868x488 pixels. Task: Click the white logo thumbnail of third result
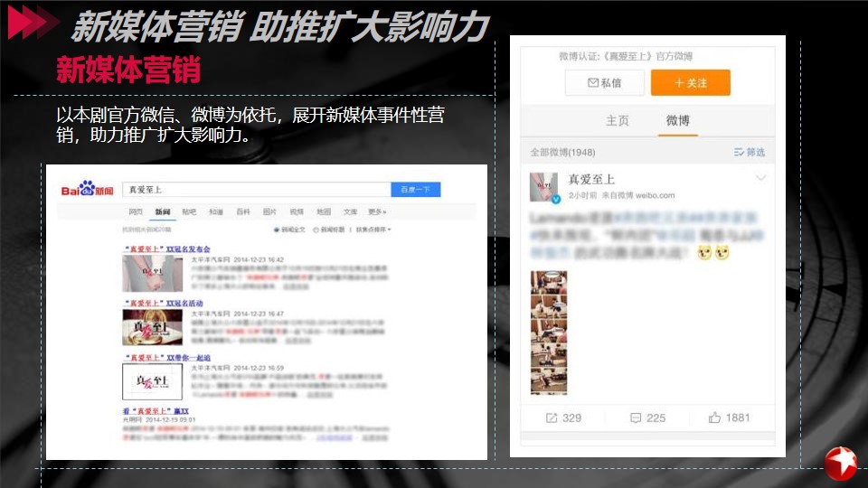[x=152, y=381]
